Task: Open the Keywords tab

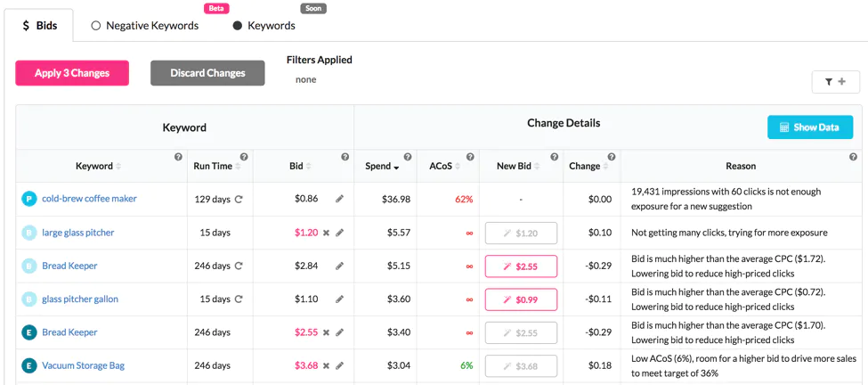Action: tap(264, 26)
